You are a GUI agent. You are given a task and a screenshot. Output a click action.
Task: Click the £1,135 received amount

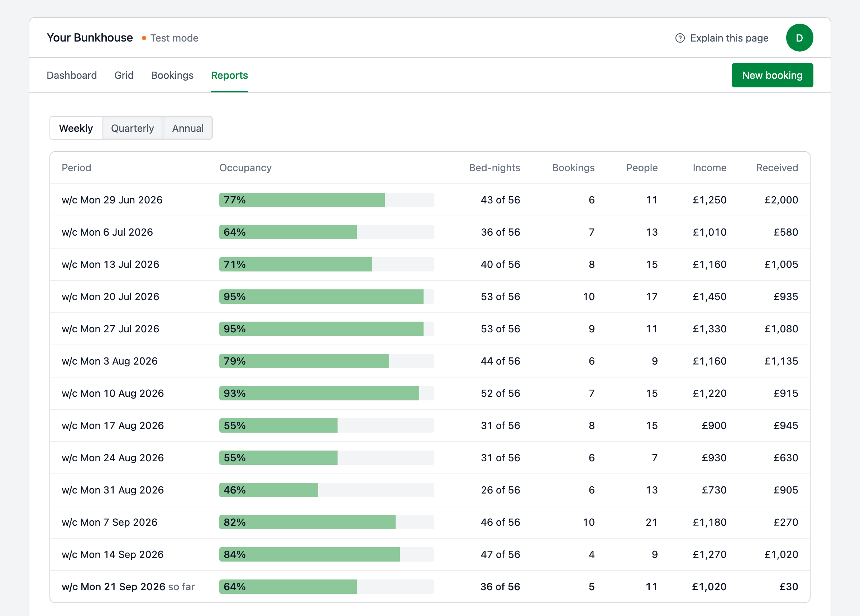point(781,361)
